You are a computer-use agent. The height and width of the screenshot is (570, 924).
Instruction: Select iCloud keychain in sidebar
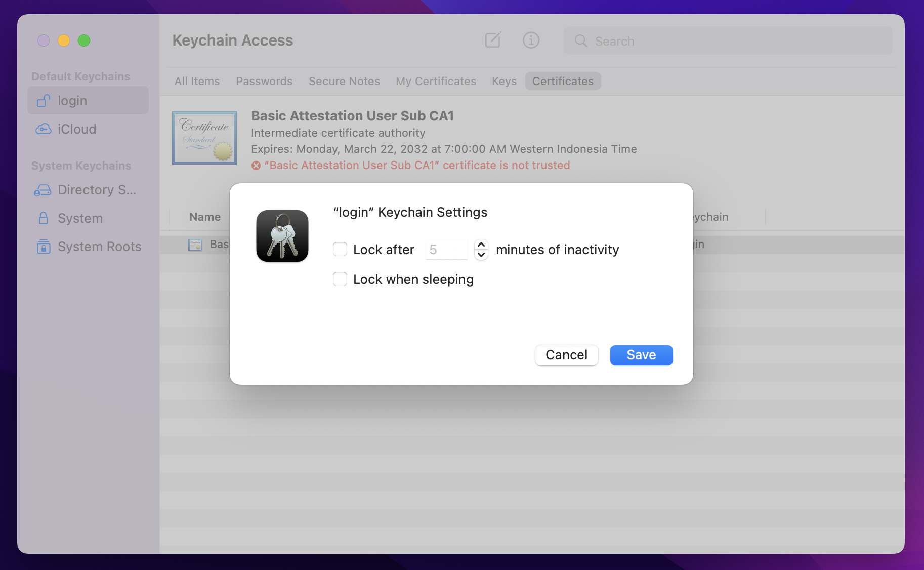pyautogui.click(x=88, y=129)
